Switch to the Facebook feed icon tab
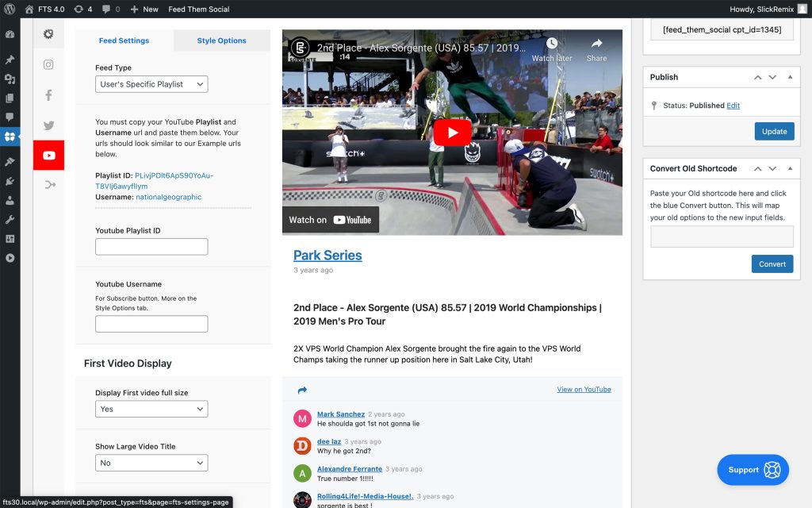 (48, 95)
